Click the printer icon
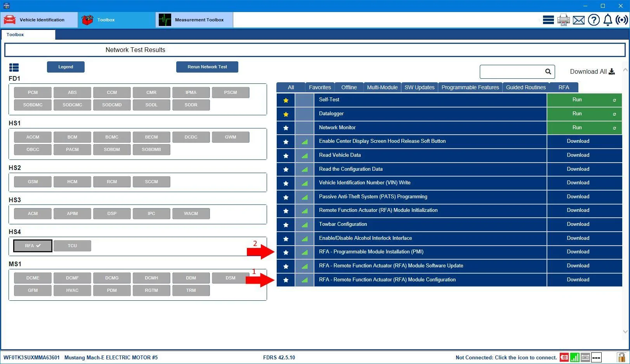 coord(563,20)
